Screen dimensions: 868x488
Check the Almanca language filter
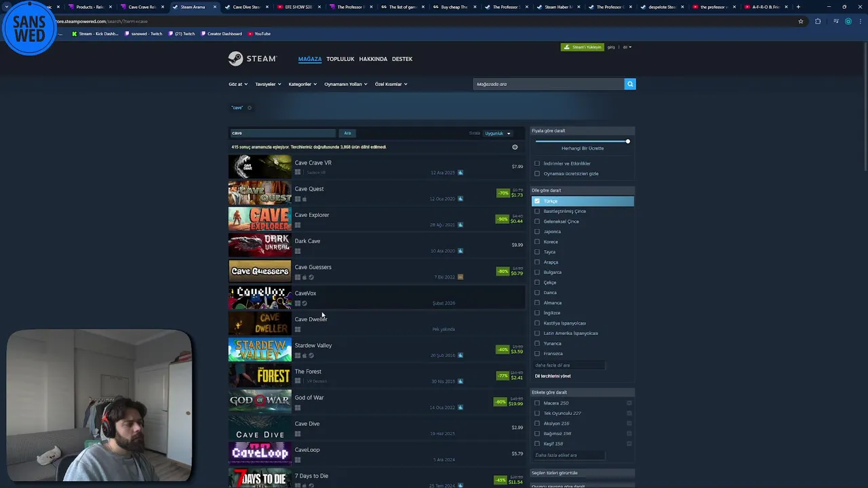(x=537, y=303)
